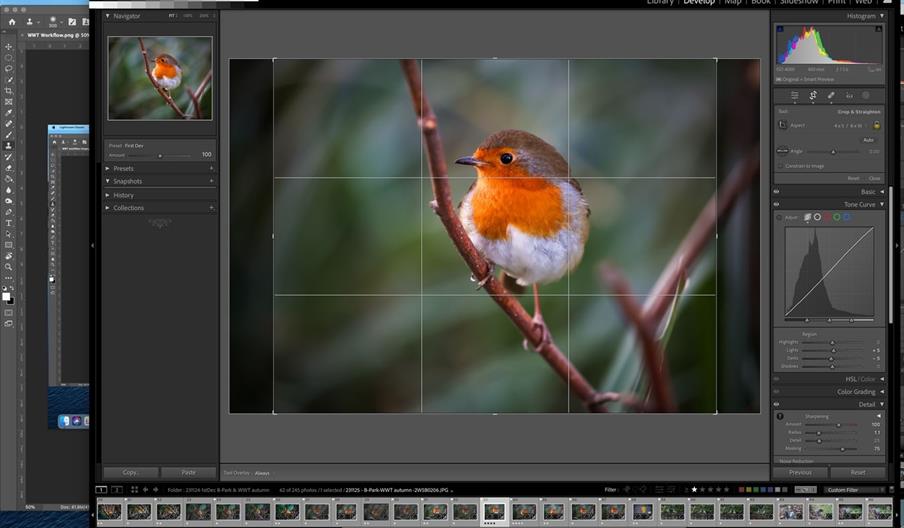Select the Eraser tool in Photoshop
The height and width of the screenshot is (528, 904).
click(8, 168)
